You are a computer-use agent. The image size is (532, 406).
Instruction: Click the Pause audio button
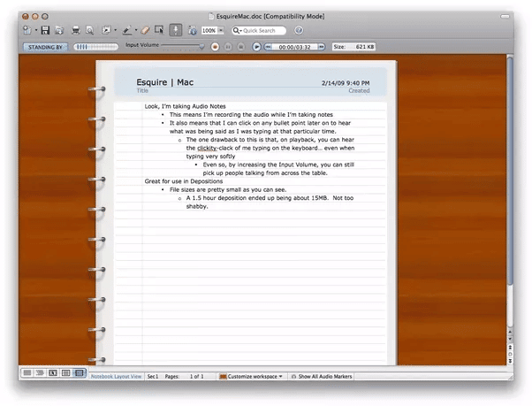tap(228, 47)
